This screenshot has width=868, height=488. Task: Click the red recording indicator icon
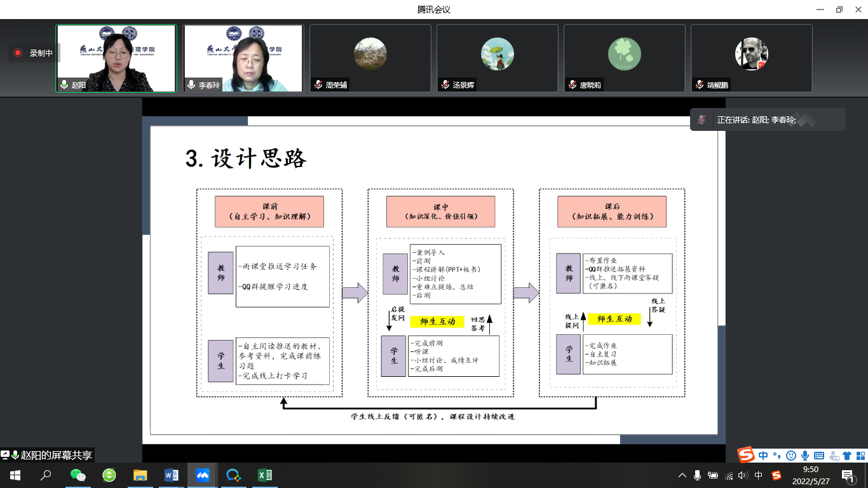tap(18, 53)
